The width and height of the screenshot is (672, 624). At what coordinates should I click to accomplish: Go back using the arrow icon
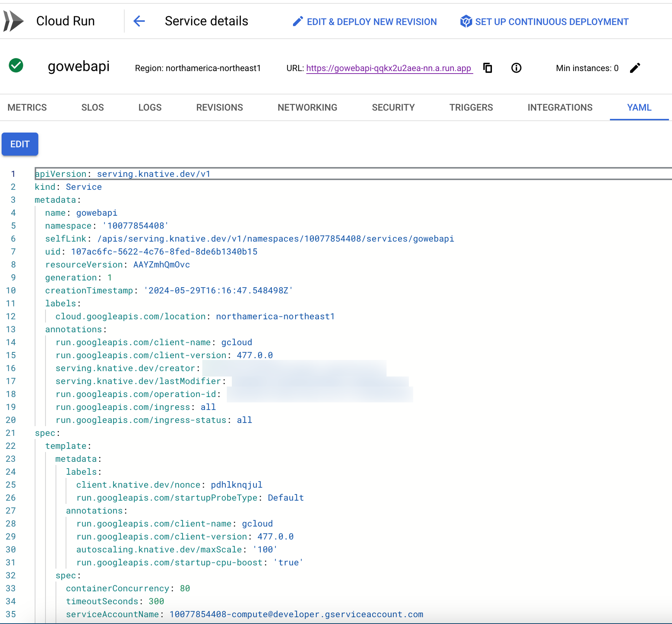139,21
